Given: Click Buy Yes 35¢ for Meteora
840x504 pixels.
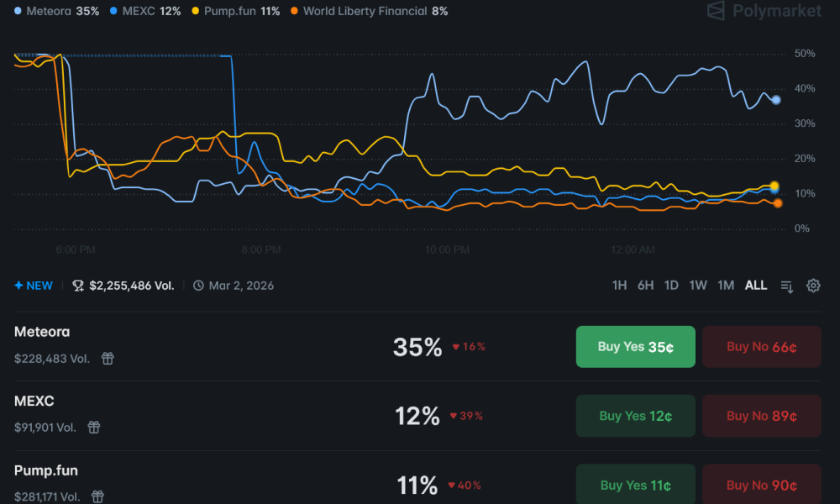Looking at the screenshot, I should tap(635, 346).
